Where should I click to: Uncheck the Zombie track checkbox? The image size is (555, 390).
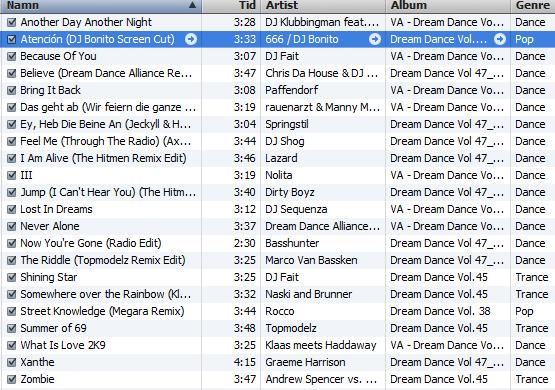point(12,379)
